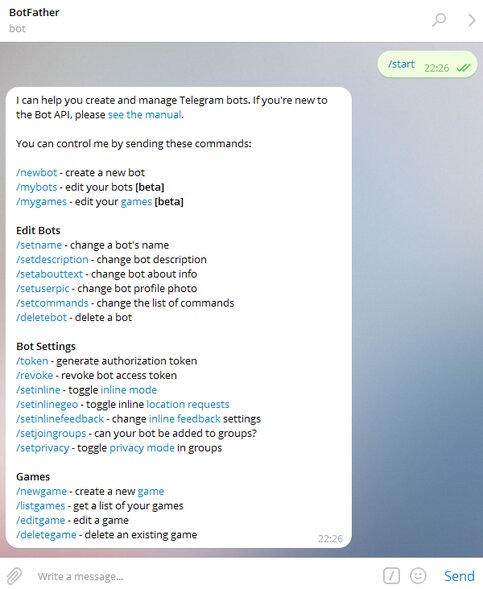Open the BotFather chat title
Screen dimensions: 483x589
tap(34, 12)
